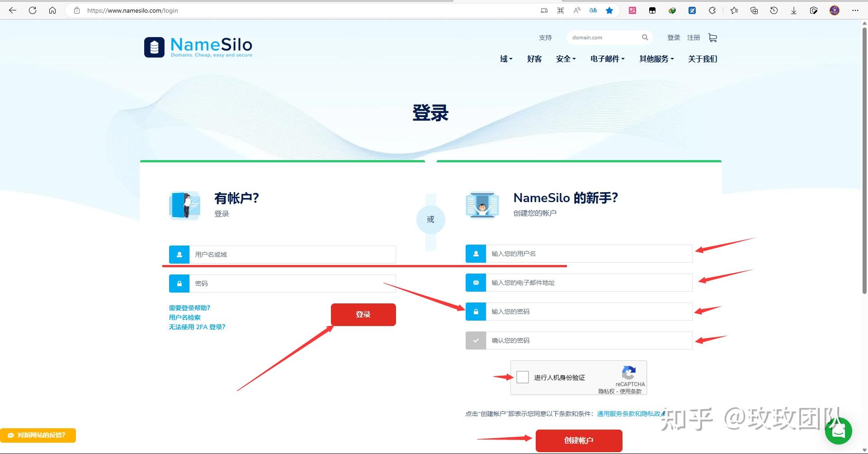Open the green chat support widget
Viewport: 868px width, 454px height.
(839, 430)
